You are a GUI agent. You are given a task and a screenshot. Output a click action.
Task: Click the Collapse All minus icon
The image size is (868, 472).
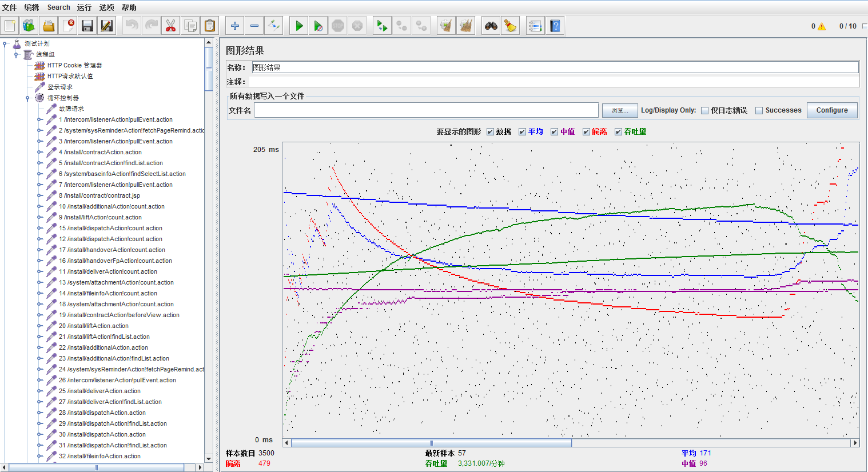coord(254,26)
